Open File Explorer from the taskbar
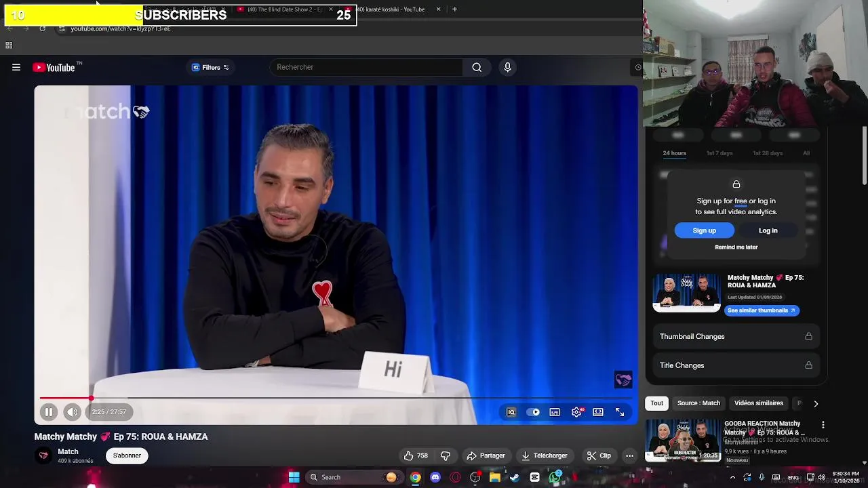868x488 pixels. (495, 477)
